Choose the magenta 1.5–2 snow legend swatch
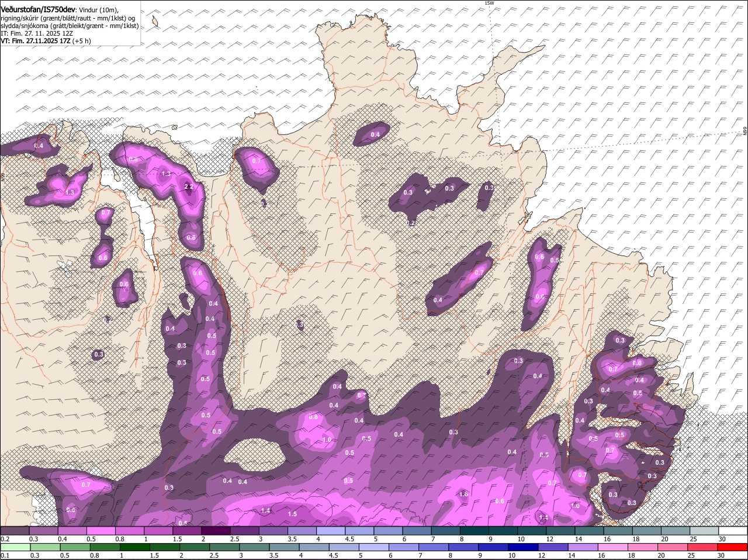This screenshot has height=560, width=748. click(186, 530)
